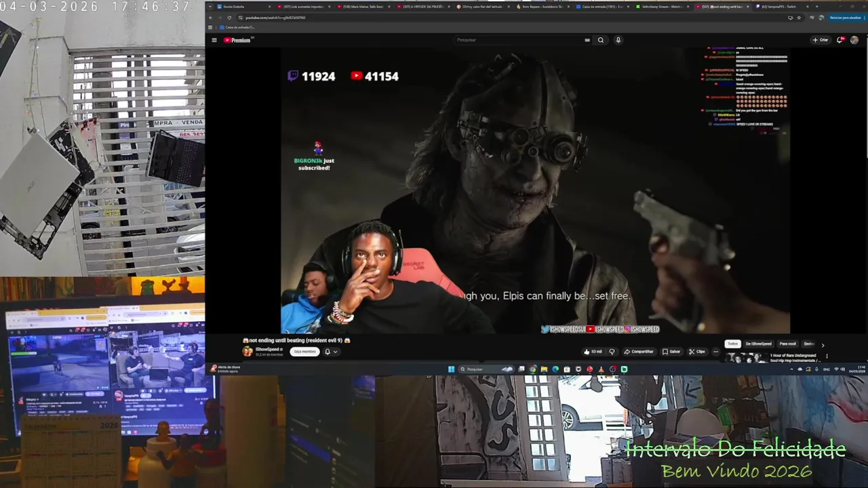868x488 pixels.
Task: Select the Para você filter chip
Action: (787, 344)
